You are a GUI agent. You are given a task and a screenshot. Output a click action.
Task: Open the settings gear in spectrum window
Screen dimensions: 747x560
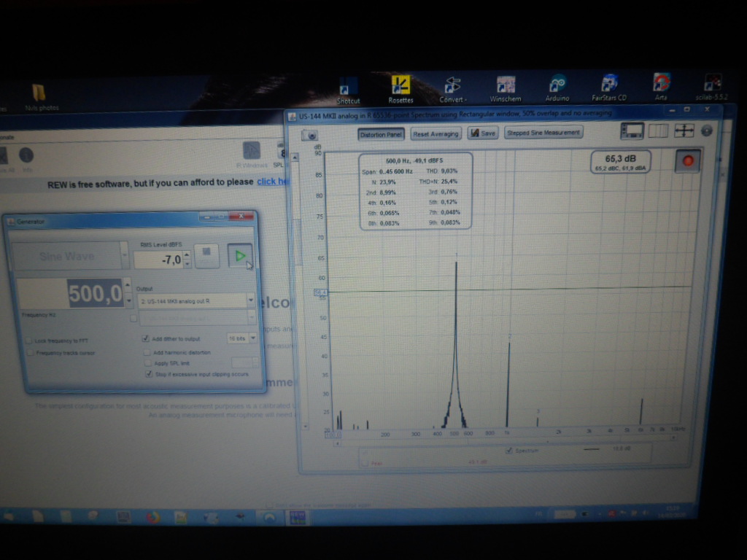point(706,131)
